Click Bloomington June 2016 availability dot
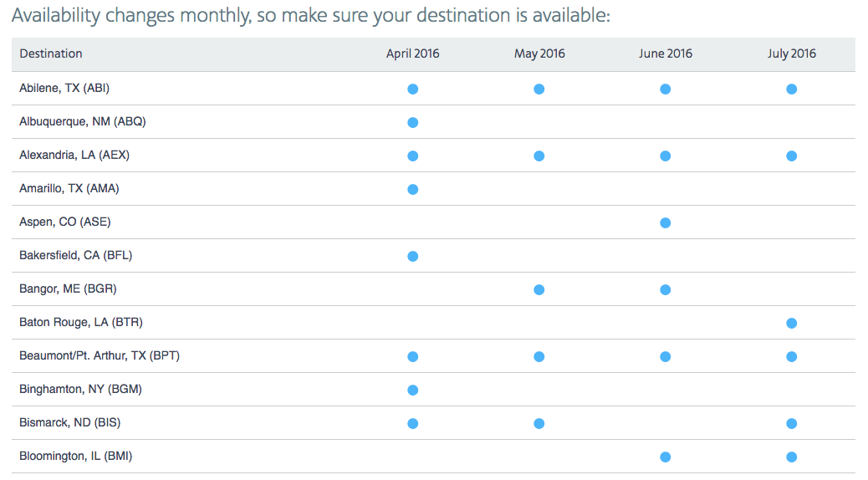The width and height of the screenshot is (868, 480). 665,457
